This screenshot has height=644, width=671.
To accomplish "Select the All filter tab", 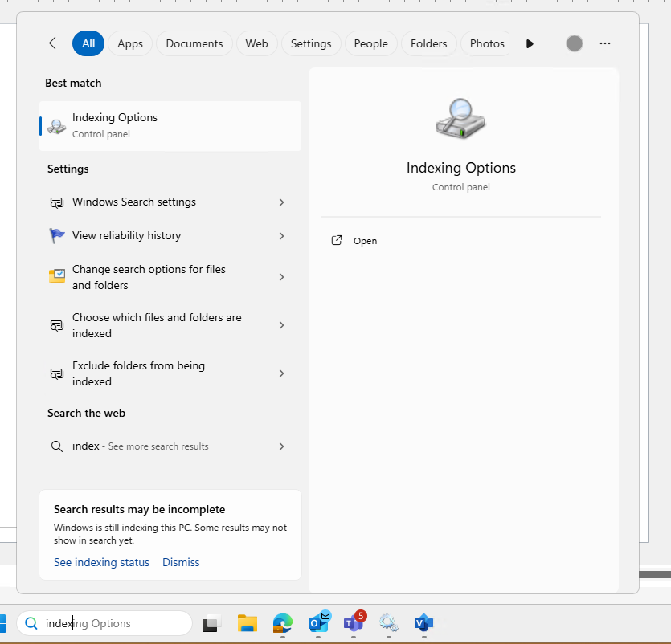I will (x=88, y=43).
